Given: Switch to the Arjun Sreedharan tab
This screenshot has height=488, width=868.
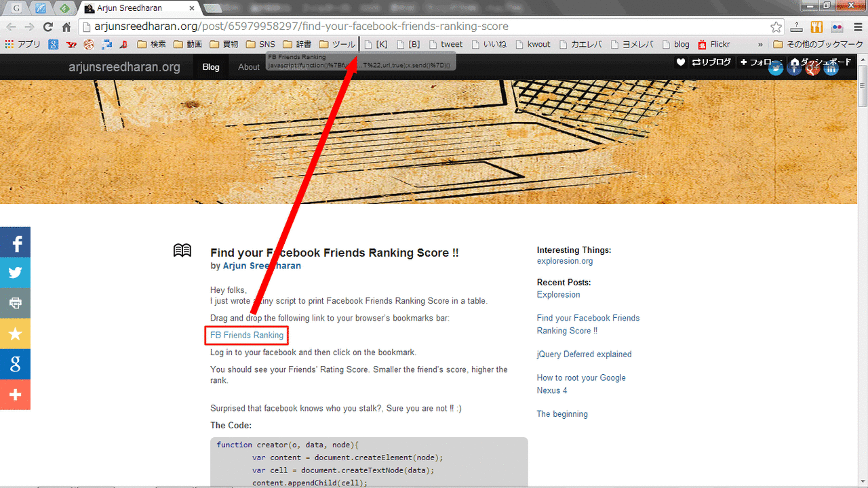Looking at the screenshot, I should 139,8.
